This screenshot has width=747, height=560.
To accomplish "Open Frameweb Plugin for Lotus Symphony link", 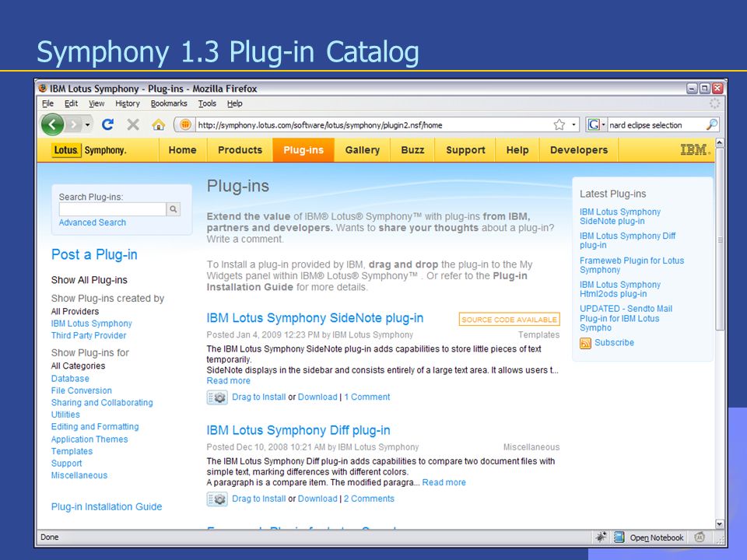I will (x=632, y=265).
